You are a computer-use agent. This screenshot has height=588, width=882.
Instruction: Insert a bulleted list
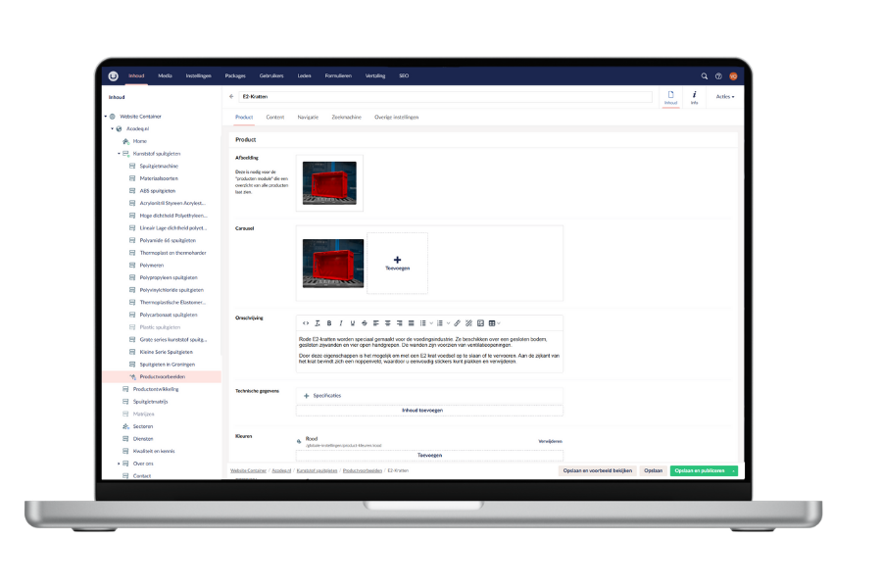click(422, 323)
